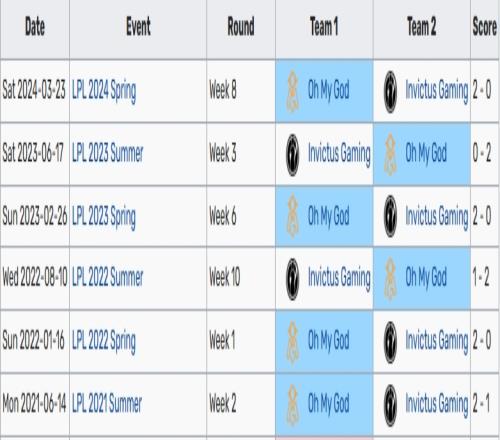Image resolution: width=500 pixels, height=440 pixels.
Task: Click Oh My God team name in Week 10 row
Action: tap(426, 277)
